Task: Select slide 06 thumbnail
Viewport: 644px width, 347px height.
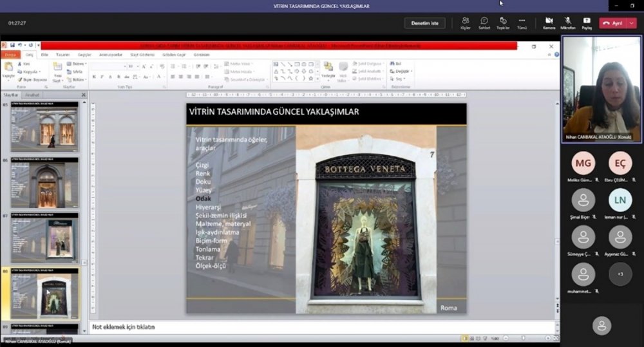Action: (44, 182)
